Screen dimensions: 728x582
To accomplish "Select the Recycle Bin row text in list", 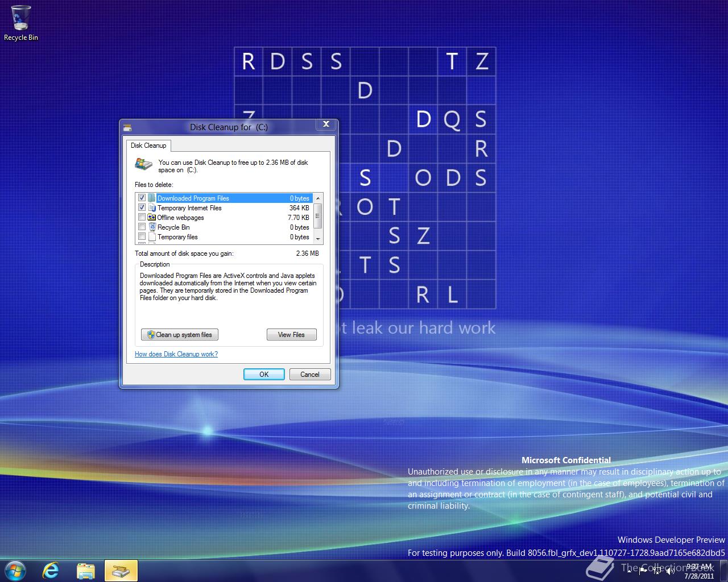I will point(173,227).
